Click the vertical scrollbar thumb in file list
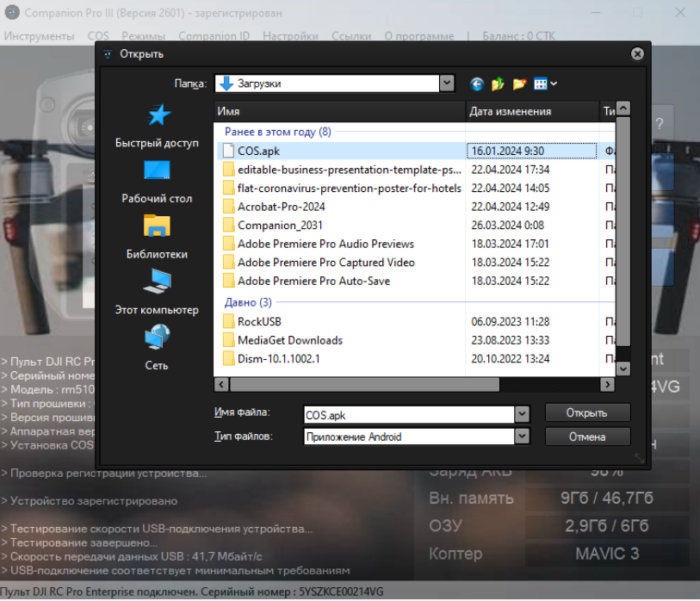The image size is (700, 601). [623, 232]
